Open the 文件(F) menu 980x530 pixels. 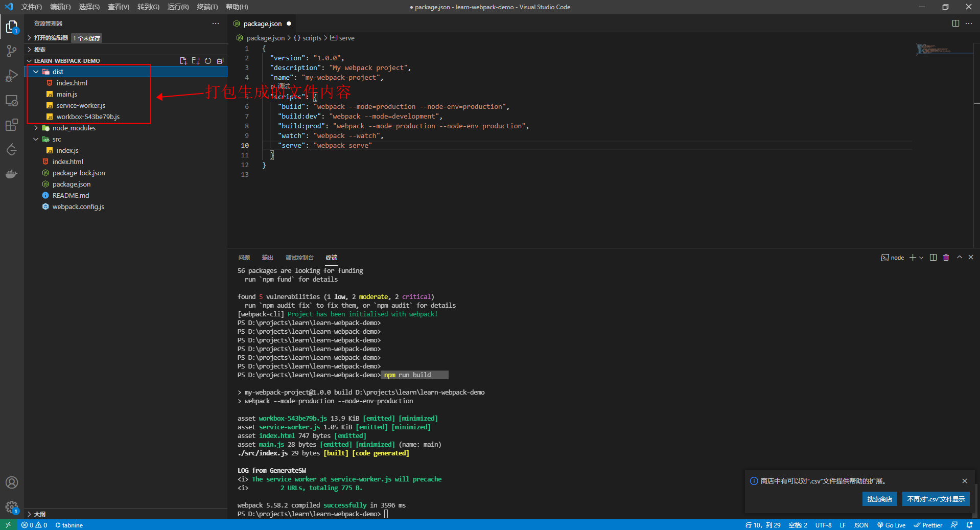pos(32,7)
